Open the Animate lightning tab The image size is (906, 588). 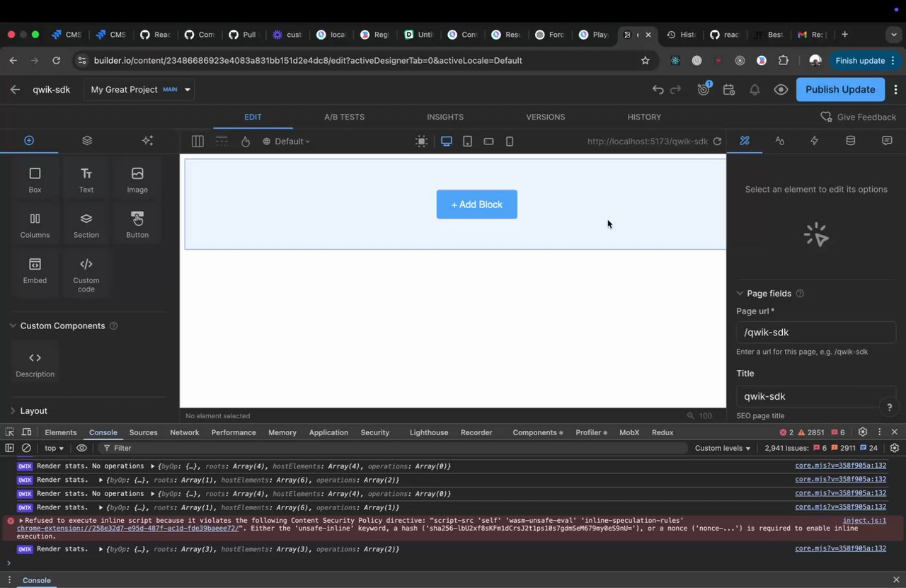coord(814,141)
